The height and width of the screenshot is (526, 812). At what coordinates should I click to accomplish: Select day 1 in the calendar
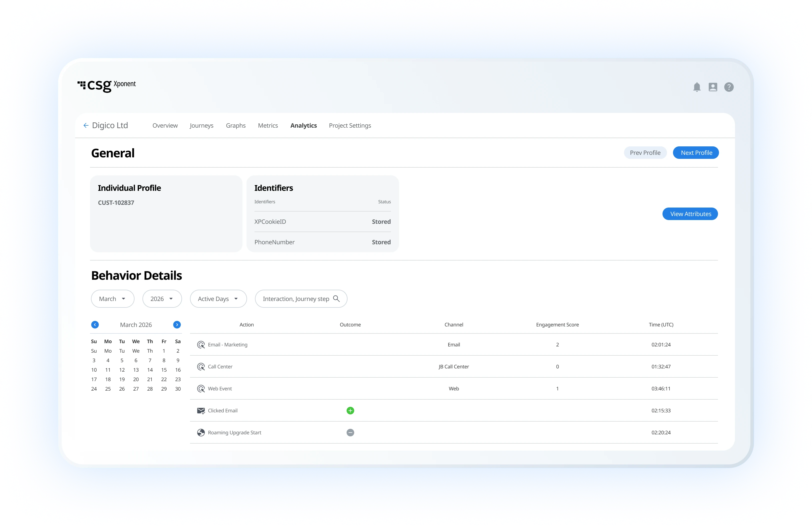(164, 351)
